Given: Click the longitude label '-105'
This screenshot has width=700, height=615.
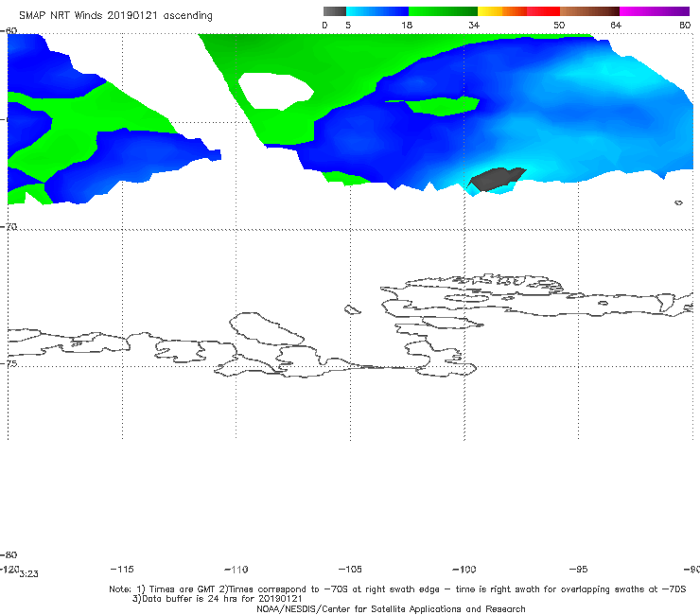Looking at the screenshot, I should pos(350,569).
